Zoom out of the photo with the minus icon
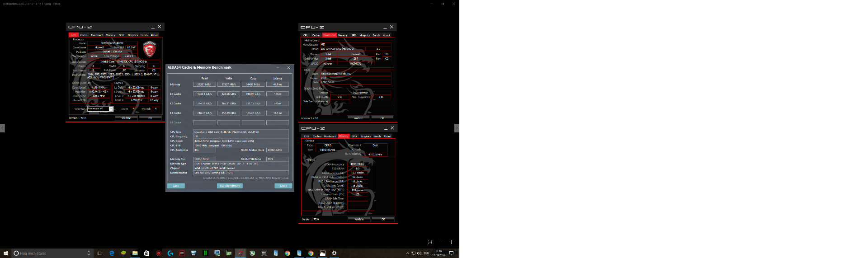Screen dimensions: 868x258 tap(441, 242)
